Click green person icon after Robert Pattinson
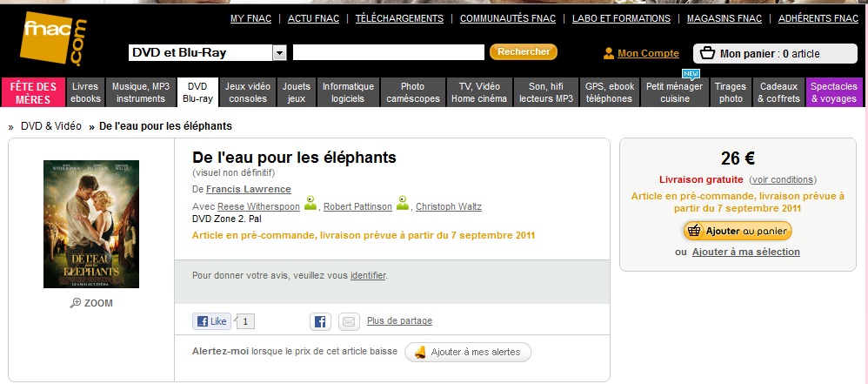Image resolution: width=868 pixels, height=384 pixels. (x=403, y=205)
